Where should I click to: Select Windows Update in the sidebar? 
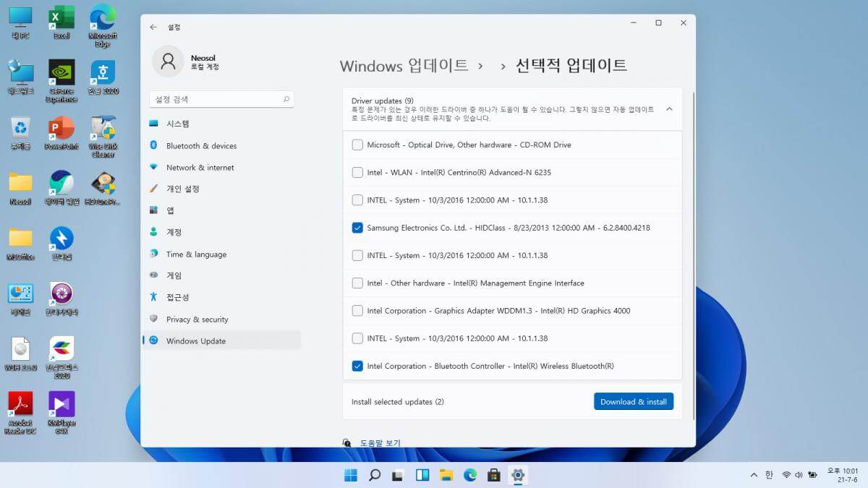pyautogui.click(x=221, y=341)
